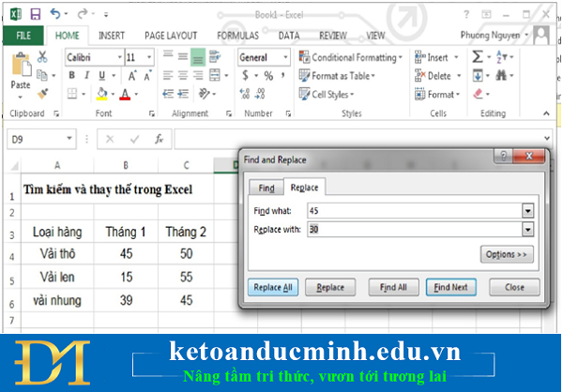Click the Save icon in the title bar

[x=35, y=14]
